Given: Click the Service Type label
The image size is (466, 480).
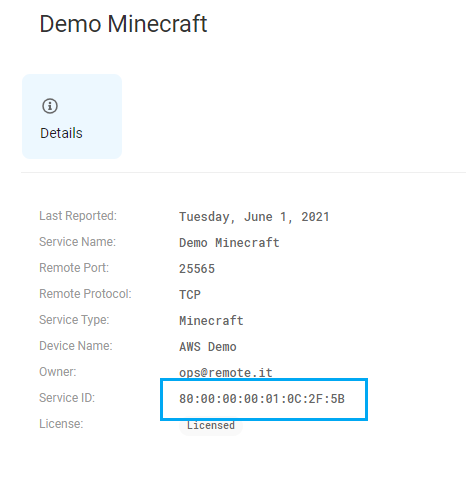Looking at the screenshot, I should 74,320.
